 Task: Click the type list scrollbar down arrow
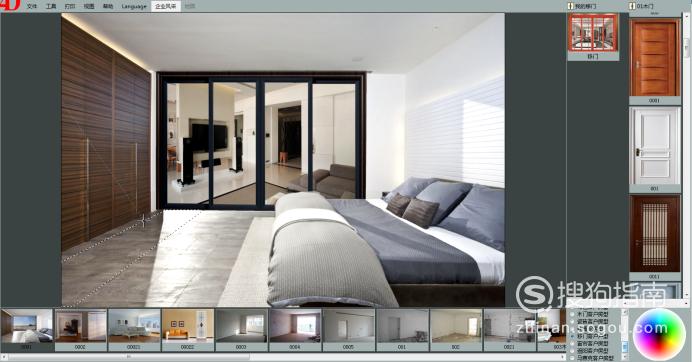[x=625, y=356]
